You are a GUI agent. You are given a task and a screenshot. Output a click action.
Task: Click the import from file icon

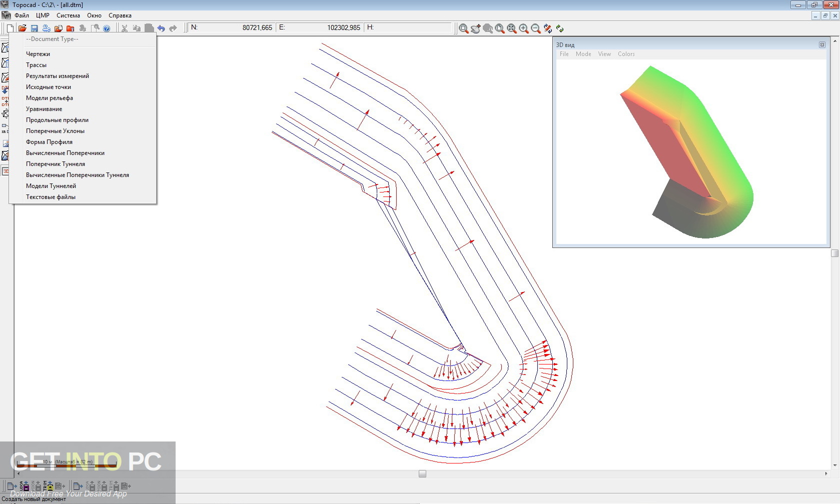tap(12, 486)
